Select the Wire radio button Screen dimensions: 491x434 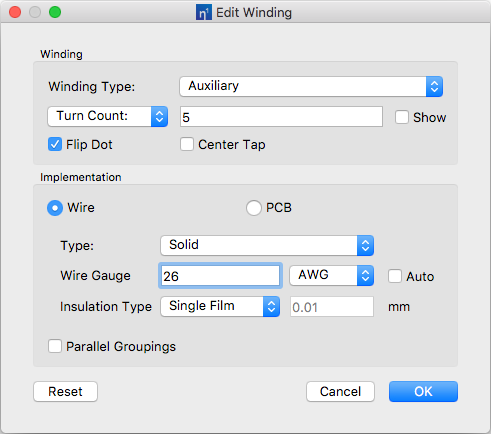pyautogui.click(x=55, y=208)
